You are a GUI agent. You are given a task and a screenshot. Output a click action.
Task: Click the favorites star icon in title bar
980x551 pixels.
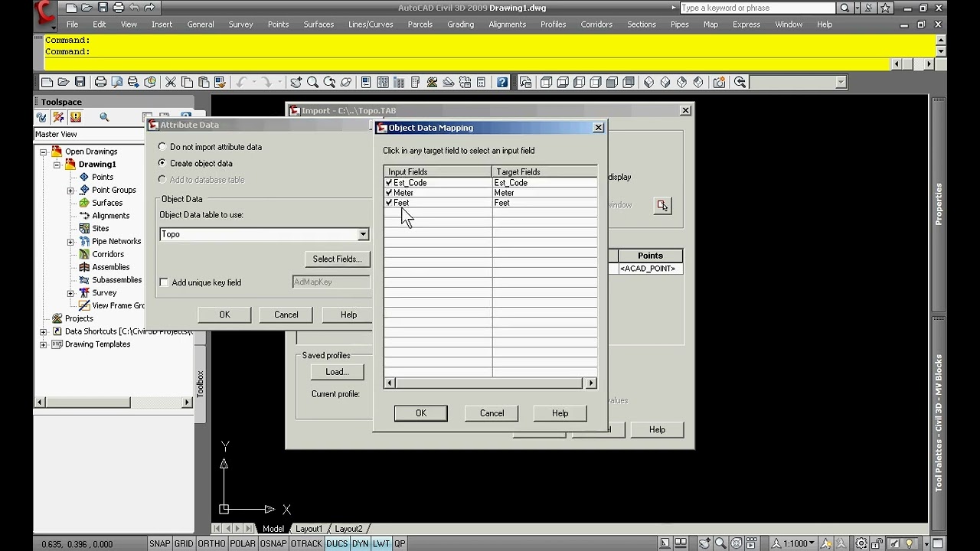point(886,8)
